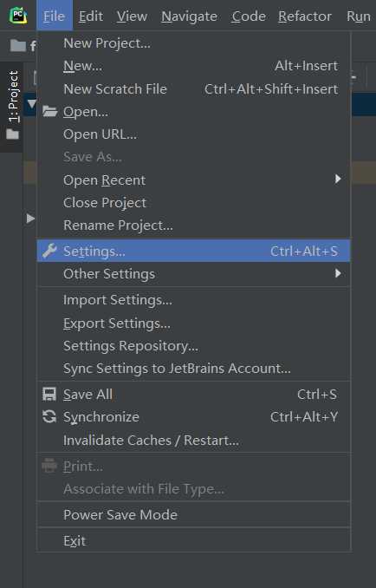Click the floppy disk Save All icon
Screen dimensions: 376x588
[49, 394]
